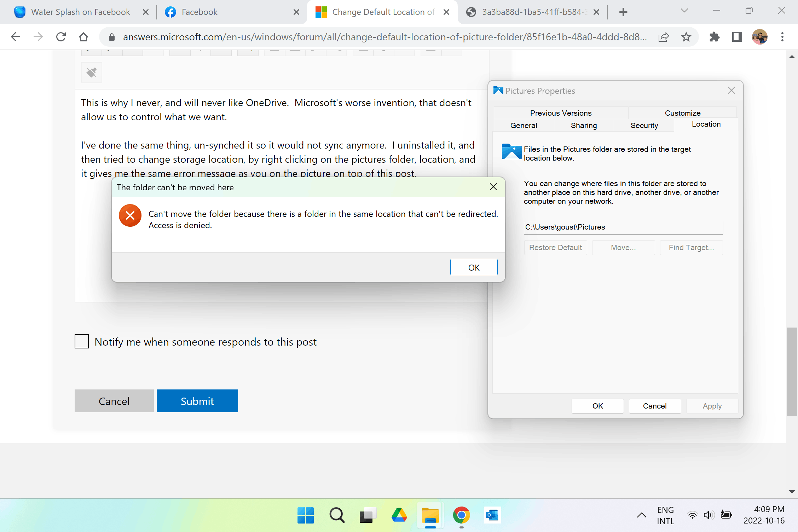Image resolution: width=798 pixels, height=532 pixels.
Task: Open the Chrome extensions puzzle icon
Action: click(714, 37)
